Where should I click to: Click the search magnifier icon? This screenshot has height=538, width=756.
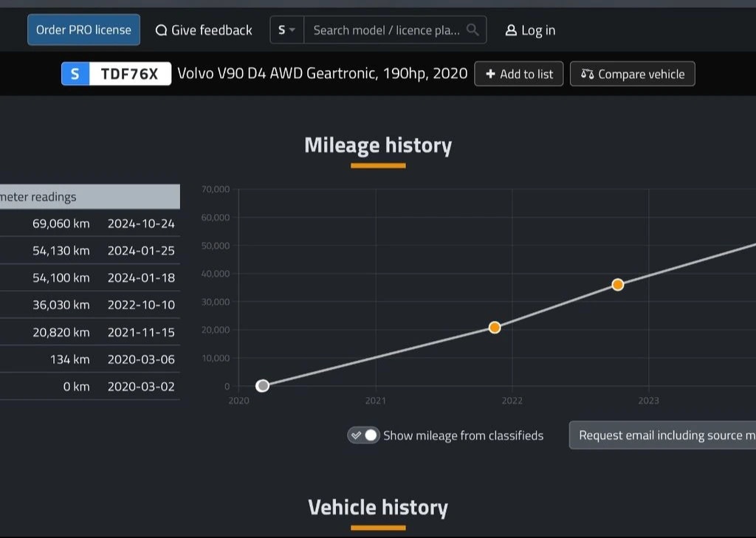pos(472,30)
